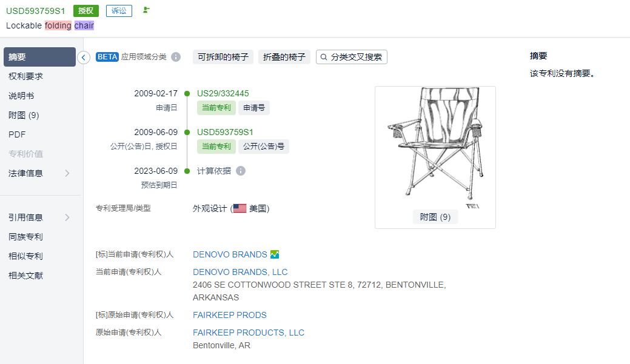The height and width of the screenshot is (364, 630).
Task: Click the 专利受理局/类型 label
Action: 123,208
